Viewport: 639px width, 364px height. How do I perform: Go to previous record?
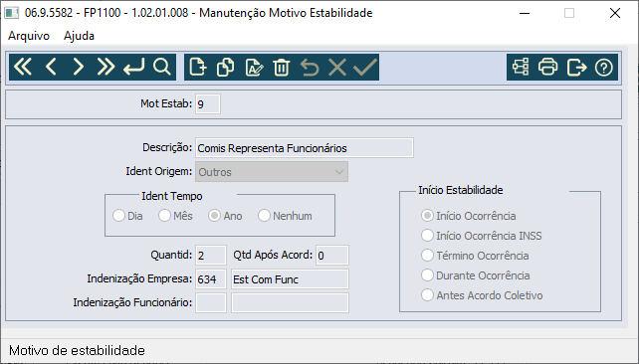coord(51,67)
